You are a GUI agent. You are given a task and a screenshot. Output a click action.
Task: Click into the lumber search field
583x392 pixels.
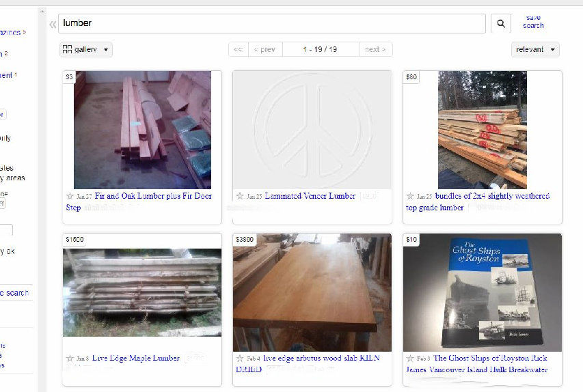pos(272,23)
